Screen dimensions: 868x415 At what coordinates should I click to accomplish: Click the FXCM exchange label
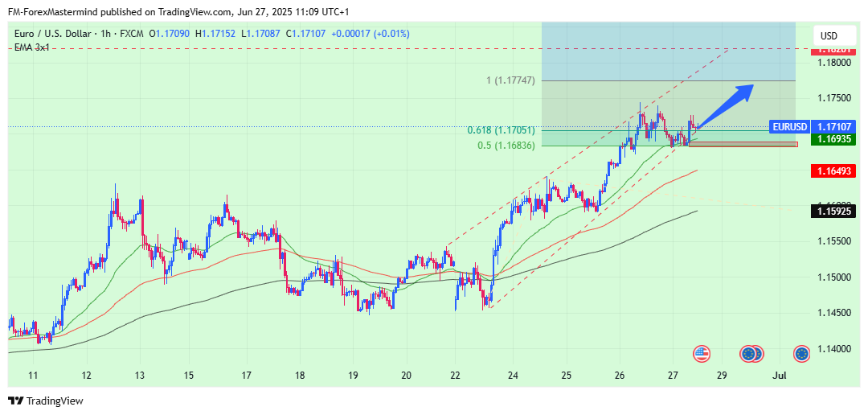point(133,34)
